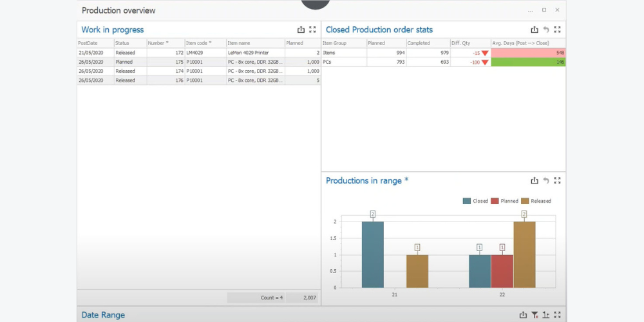
Task: Sort Work in progress by Planned header
Action: click(303, 43)
